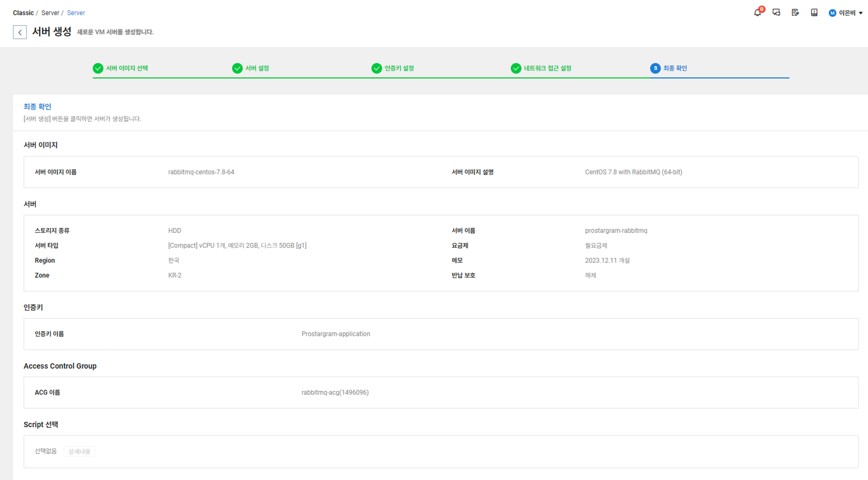Click the Classic breadcrumb item
Screen dimensions: 868x480
(x=23, y=13)
